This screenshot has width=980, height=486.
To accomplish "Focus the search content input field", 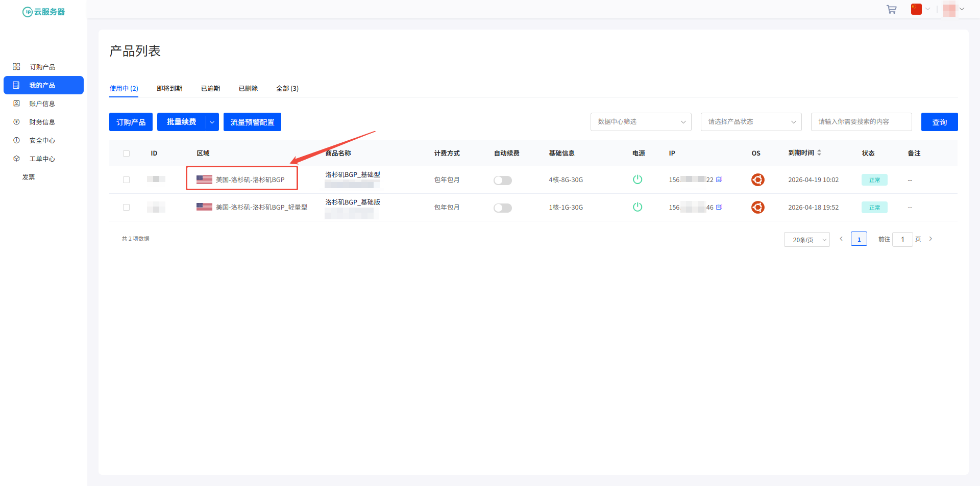I will (861, 122).
